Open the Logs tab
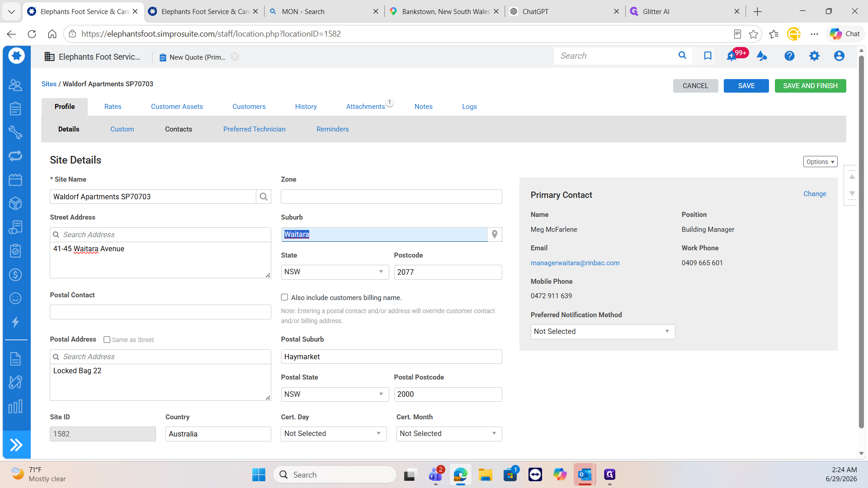 pyautogui.click(x=469, y=107)
